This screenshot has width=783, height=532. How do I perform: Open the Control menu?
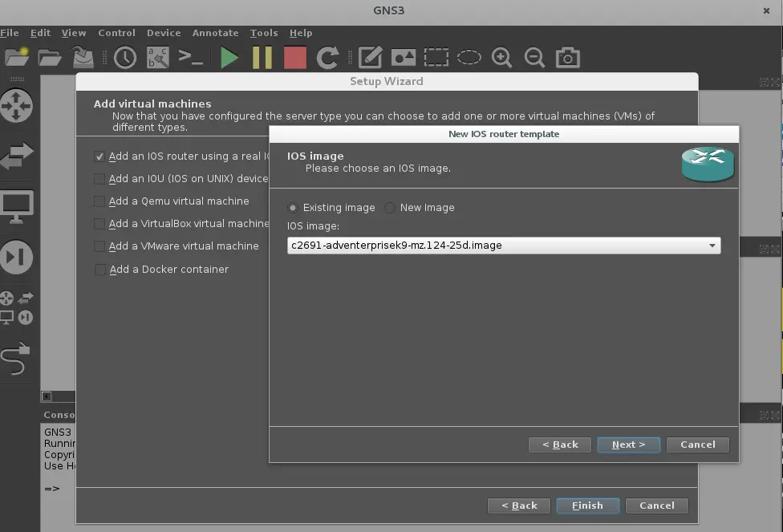tap(117, 33)
